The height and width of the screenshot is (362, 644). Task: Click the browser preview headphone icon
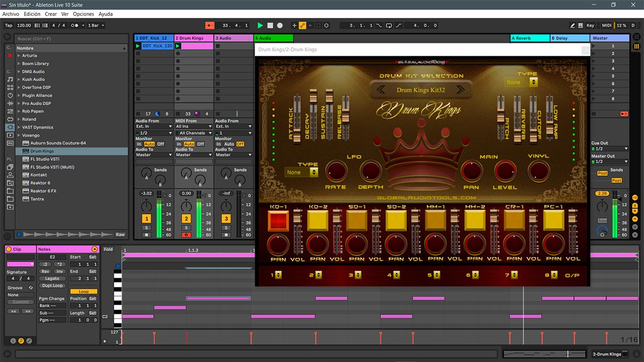tap(19, 234)
